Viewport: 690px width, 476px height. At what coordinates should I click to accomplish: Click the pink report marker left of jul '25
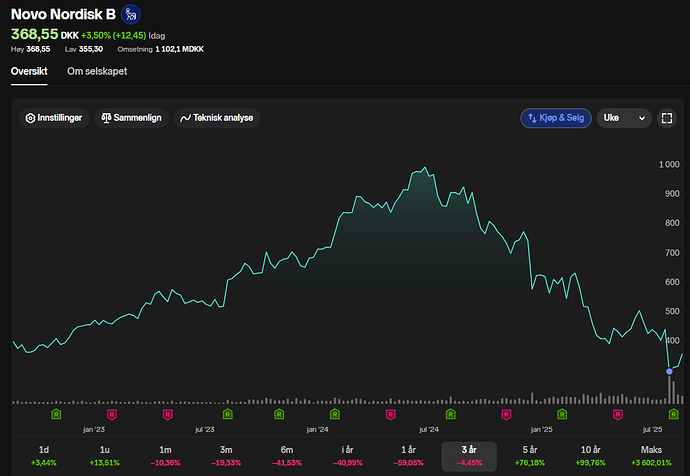(618, 414)
